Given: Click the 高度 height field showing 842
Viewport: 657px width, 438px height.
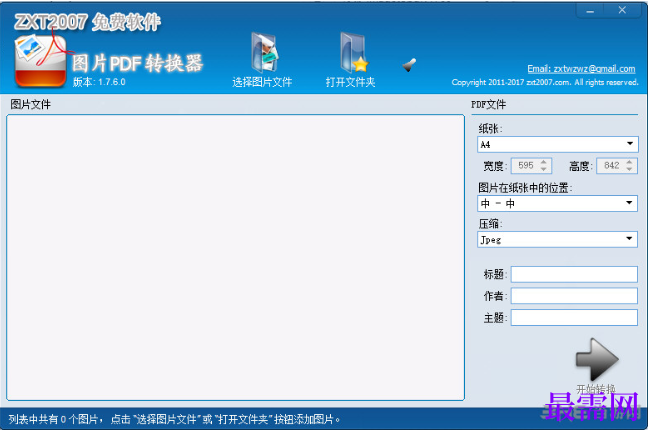Looking at the screenshot, I should pyautogui.click(x=612, y=166).
